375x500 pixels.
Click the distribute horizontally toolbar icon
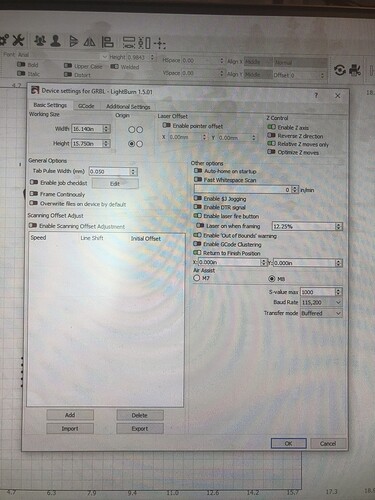coord(129,43)
